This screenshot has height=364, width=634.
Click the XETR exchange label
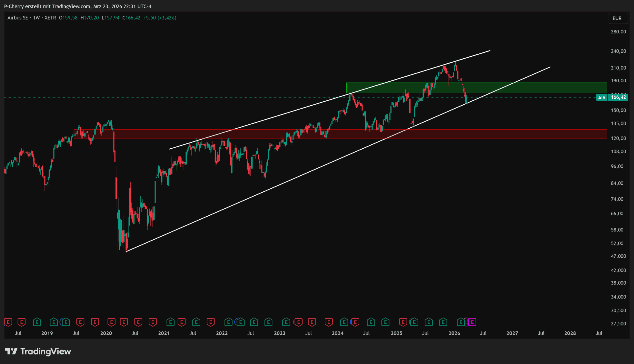tap(50, 18)
